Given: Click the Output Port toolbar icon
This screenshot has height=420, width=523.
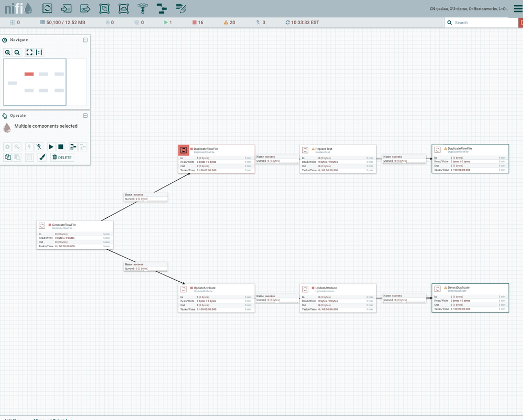Looking at the screenshot, I should click(x=85, y=8).
